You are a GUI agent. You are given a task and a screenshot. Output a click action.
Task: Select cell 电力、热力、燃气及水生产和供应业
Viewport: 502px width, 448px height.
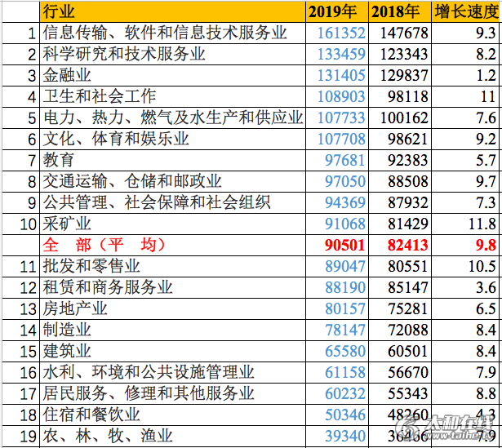[172, 118]
